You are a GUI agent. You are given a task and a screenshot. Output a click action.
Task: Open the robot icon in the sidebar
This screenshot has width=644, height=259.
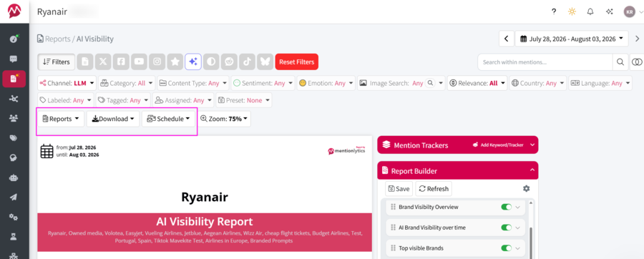(14, 177)
